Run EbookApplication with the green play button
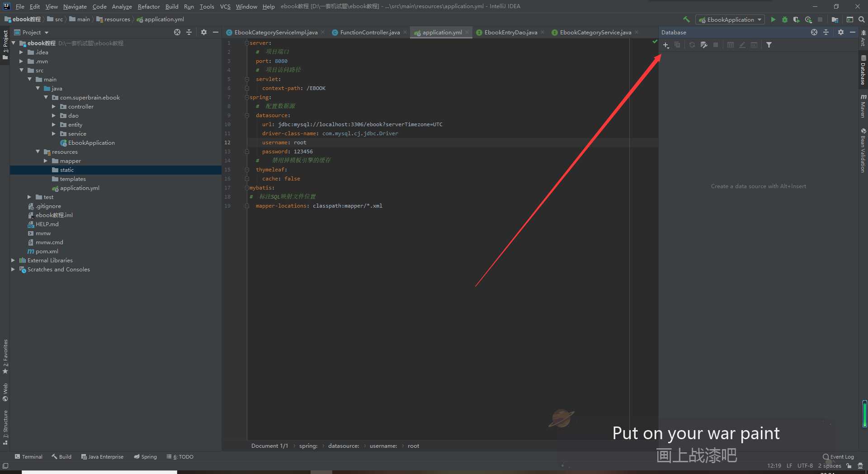Image resolution: width=868 pixels, height=474 pixels. [773, 19]
